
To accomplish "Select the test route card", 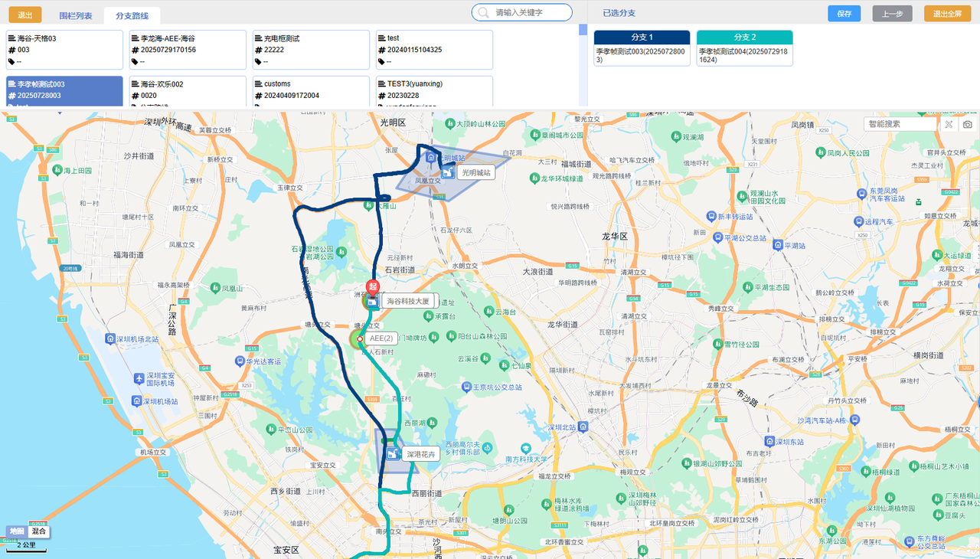I will click(434, 50).
